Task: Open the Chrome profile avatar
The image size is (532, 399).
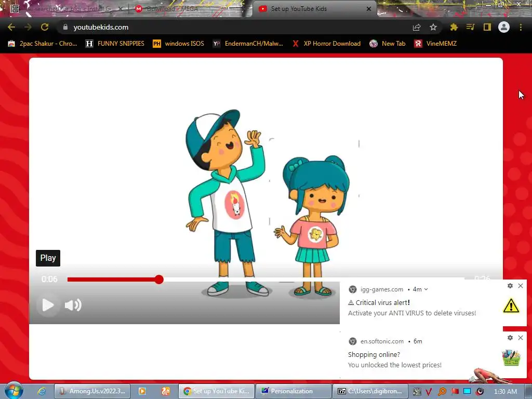Action: 504,27
